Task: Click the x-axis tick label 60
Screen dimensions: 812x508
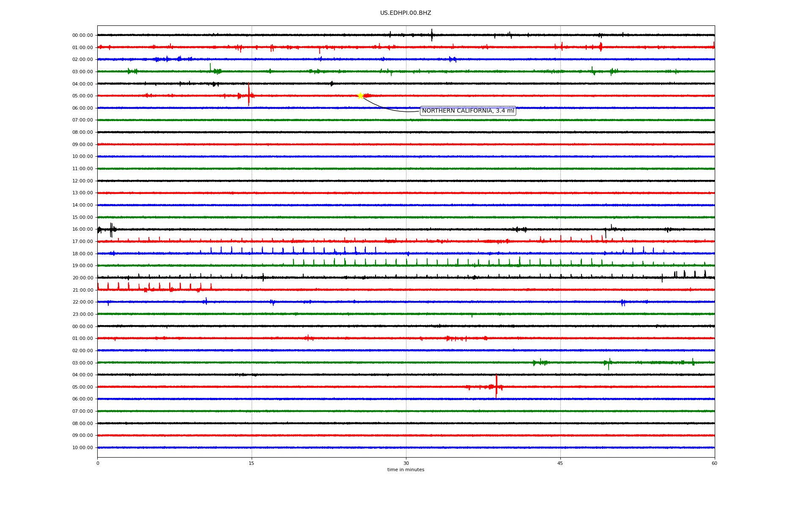Action: click(714, 463)
